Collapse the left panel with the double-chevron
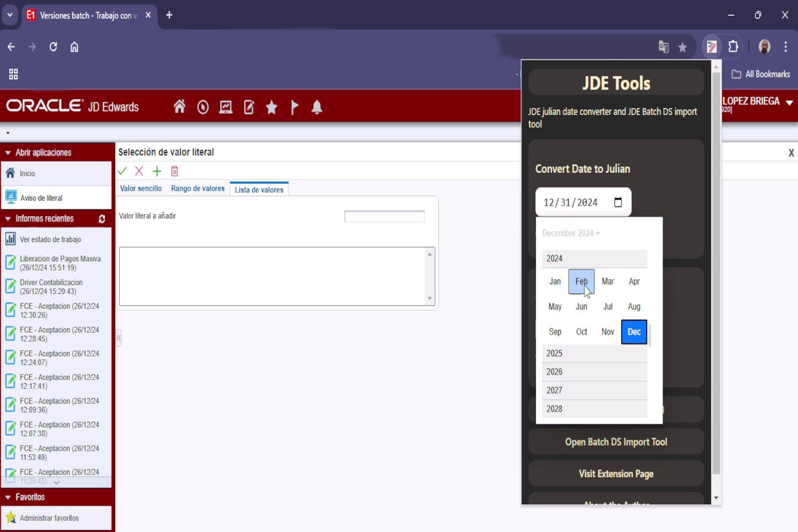The image size is (798, 532). click(118, 338)
